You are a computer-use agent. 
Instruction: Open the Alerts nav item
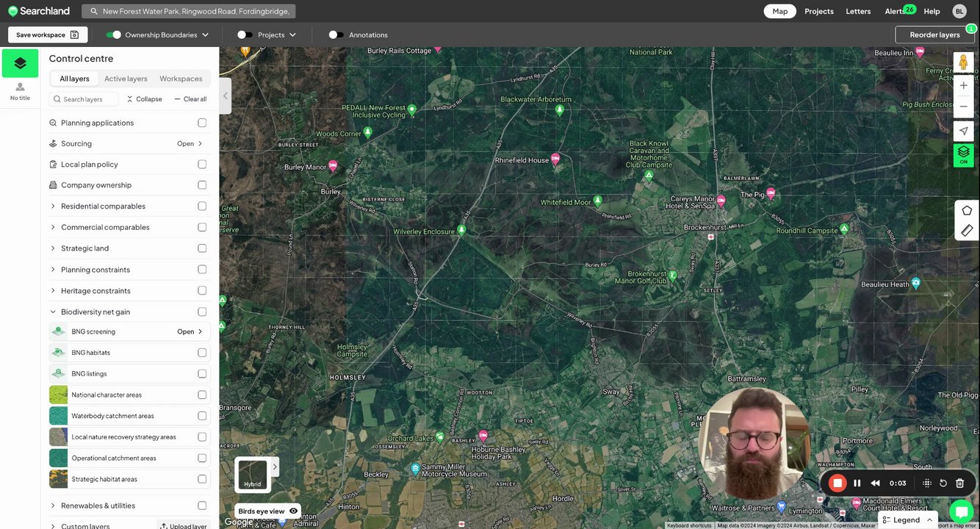pos(895,11)
